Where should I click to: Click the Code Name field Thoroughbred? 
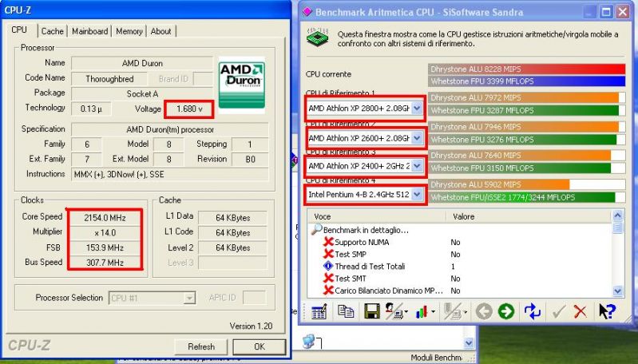point(109,79)
